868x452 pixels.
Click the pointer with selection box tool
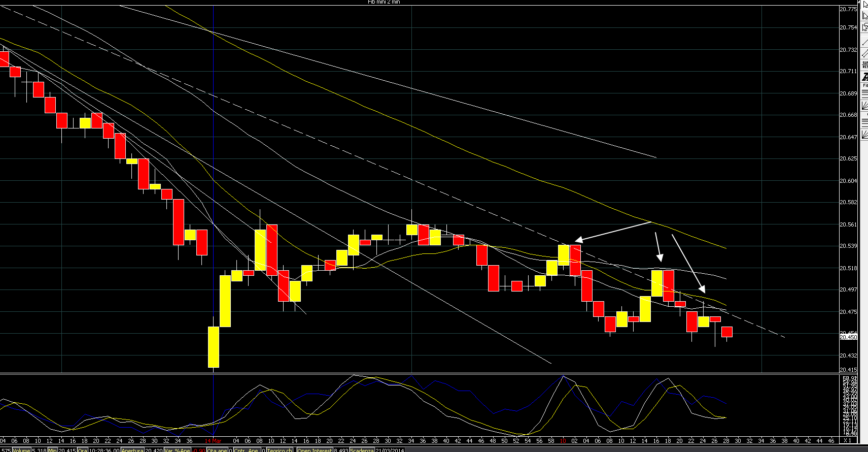(x=864, y=27)
